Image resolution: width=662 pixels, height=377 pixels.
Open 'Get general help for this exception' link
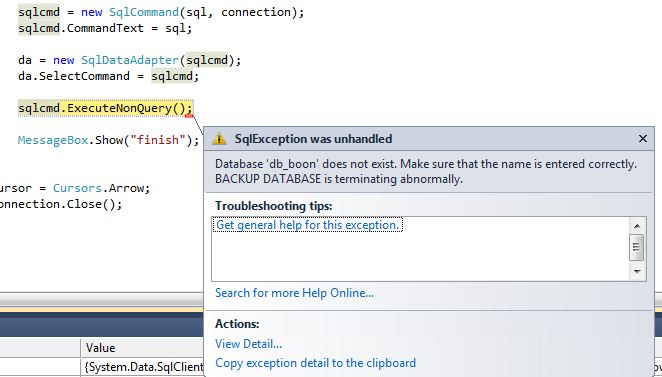[x=307, y=225]
